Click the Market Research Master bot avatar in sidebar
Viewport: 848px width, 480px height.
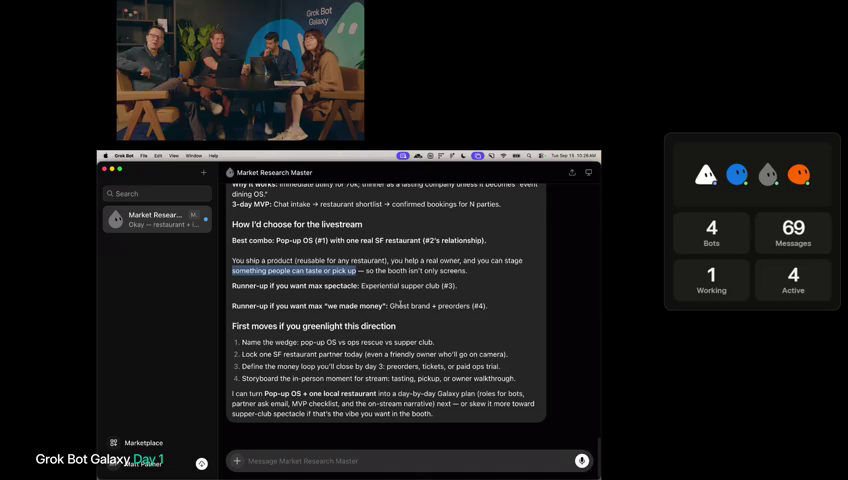116,219
